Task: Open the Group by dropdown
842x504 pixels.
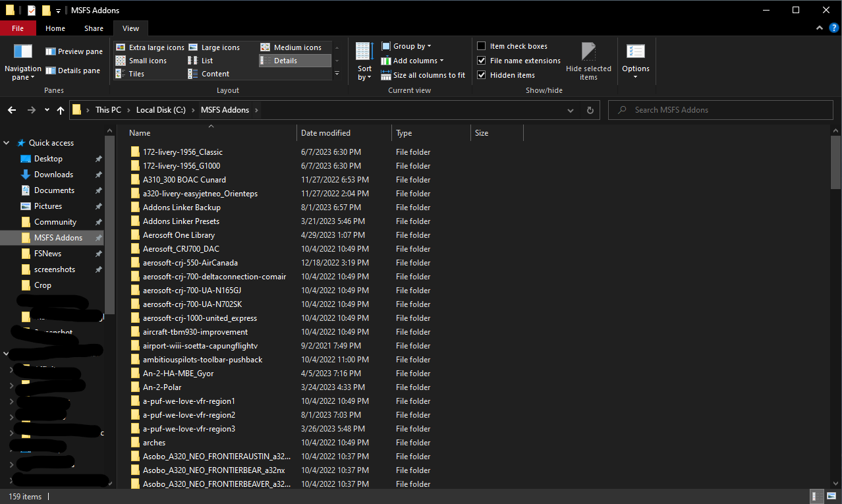Action: (407, 46)
